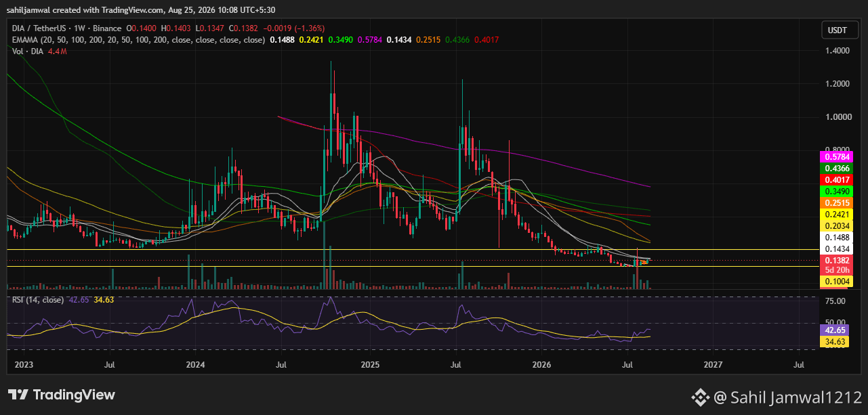Open the USDT currency selector
868x415 pixels.
pyautogui.click(x=840, y=30)
